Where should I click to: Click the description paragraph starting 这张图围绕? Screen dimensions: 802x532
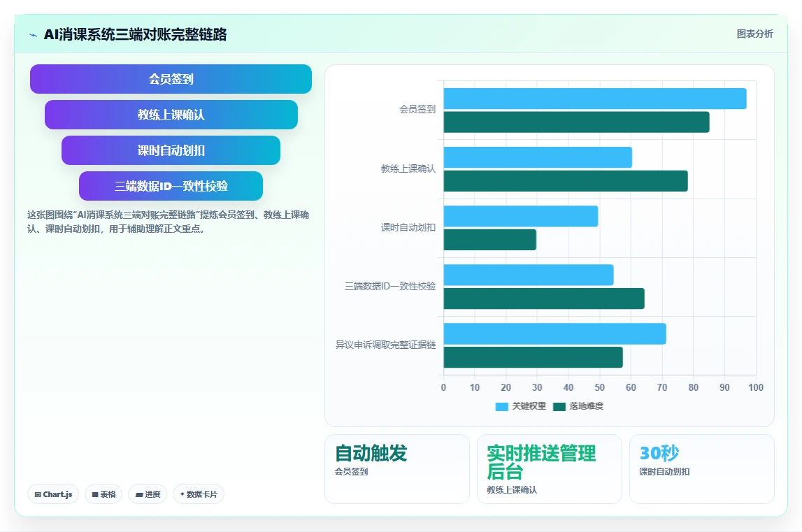coord(169,222)
